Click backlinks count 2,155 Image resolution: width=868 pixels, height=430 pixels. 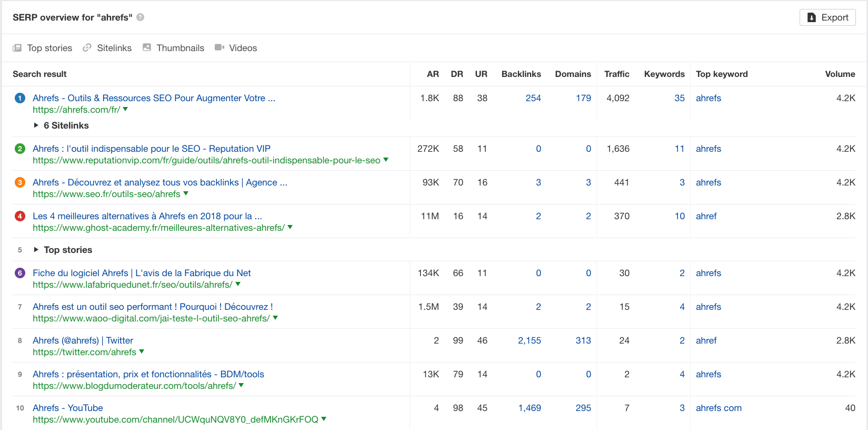(530, 340)
